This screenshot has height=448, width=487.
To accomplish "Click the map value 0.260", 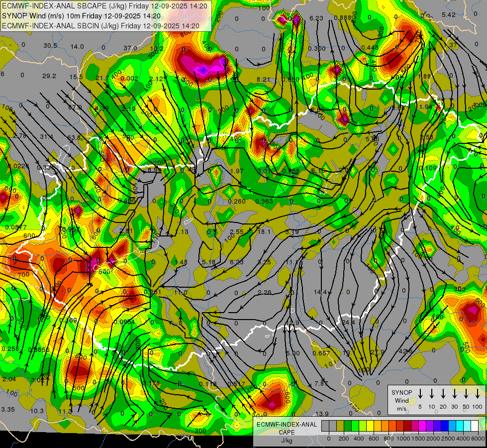I will [x=237, y=202].
